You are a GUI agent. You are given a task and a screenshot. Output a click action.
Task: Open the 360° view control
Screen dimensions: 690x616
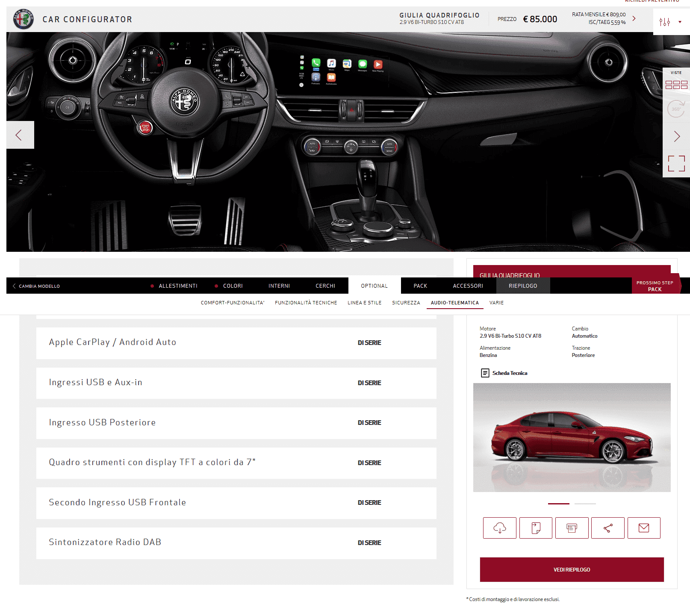(x=676, y=109)
